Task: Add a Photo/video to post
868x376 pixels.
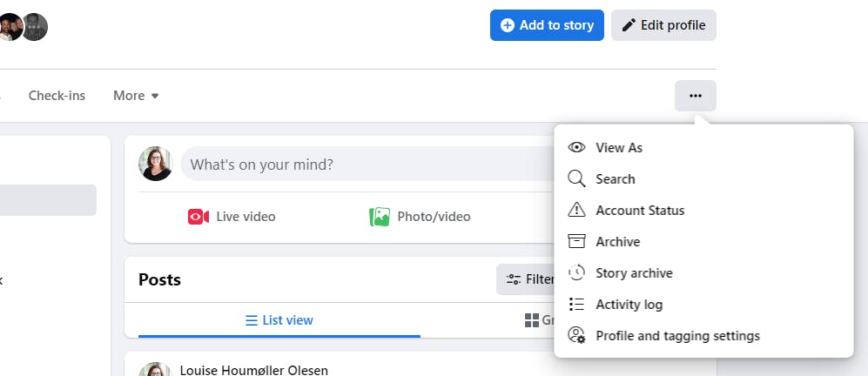Action: [420, 217]
